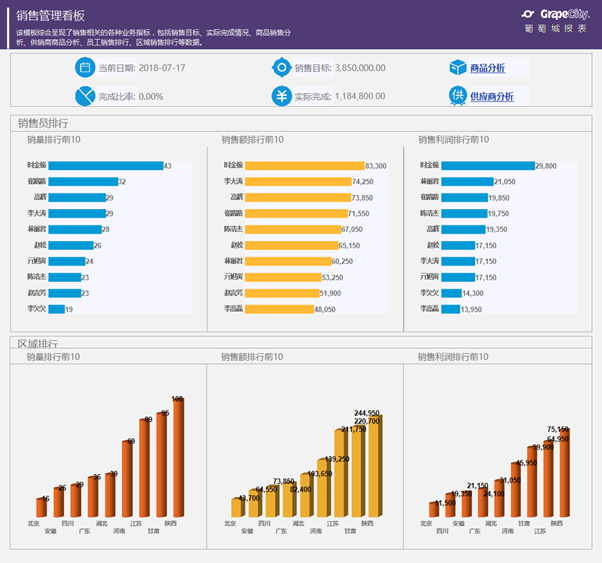This screenshot has height=563, width=602.
Task: Click the regional volume column labeled 95
Action: coord(162,465)
